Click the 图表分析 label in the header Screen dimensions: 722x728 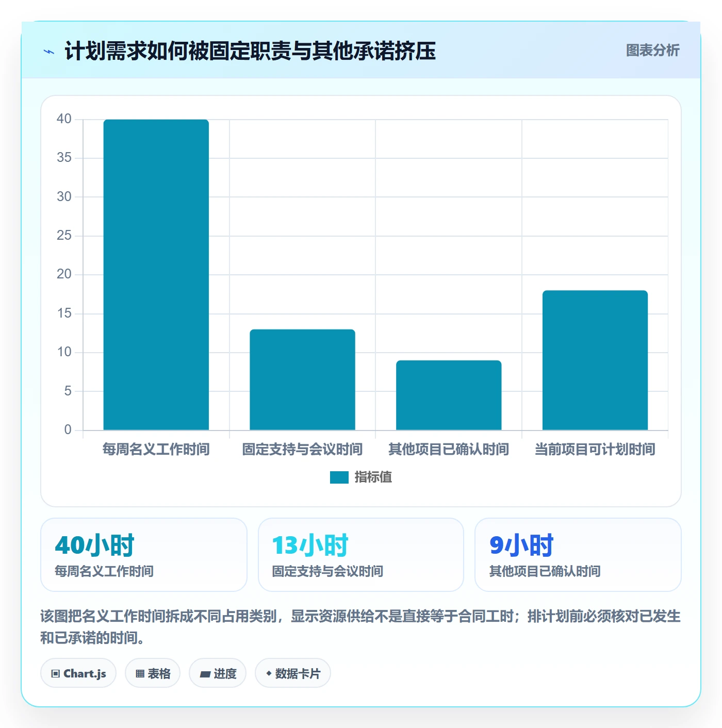pyautogui.click(x=652, y=51)
